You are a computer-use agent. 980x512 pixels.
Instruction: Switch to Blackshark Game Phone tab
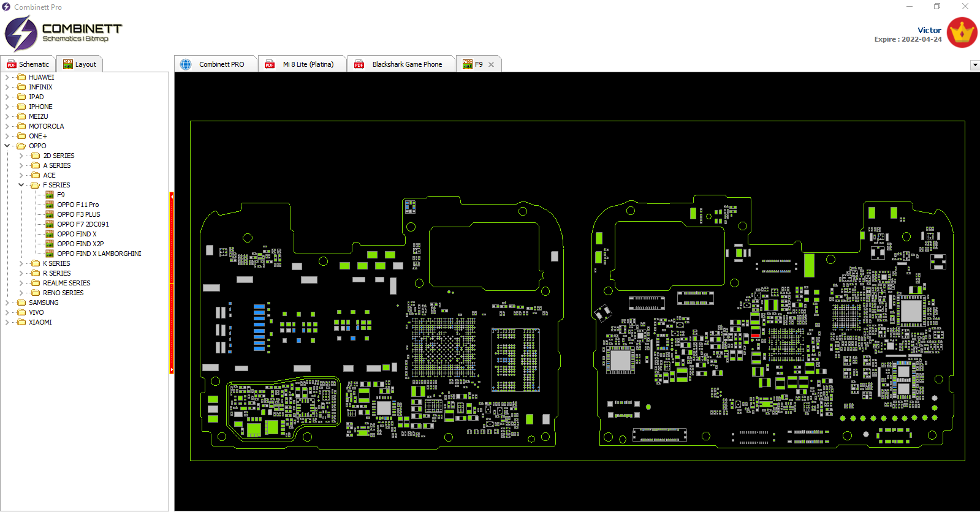pos(401,64)
